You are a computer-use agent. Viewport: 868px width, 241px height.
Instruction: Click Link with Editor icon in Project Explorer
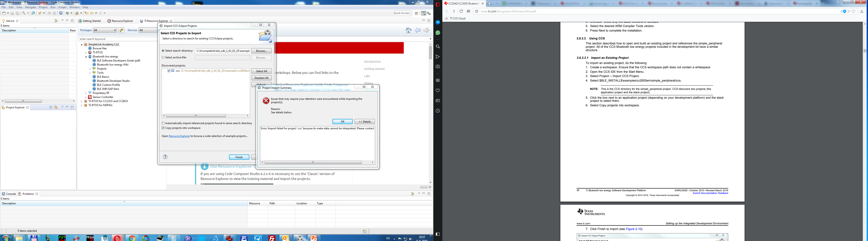[56, 108]
